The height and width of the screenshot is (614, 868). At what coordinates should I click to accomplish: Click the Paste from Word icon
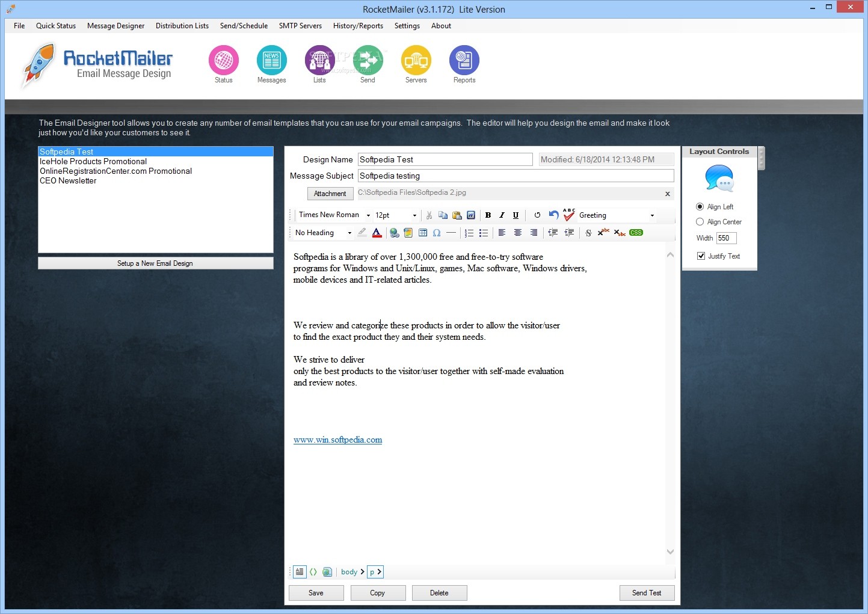pos(471,215)
